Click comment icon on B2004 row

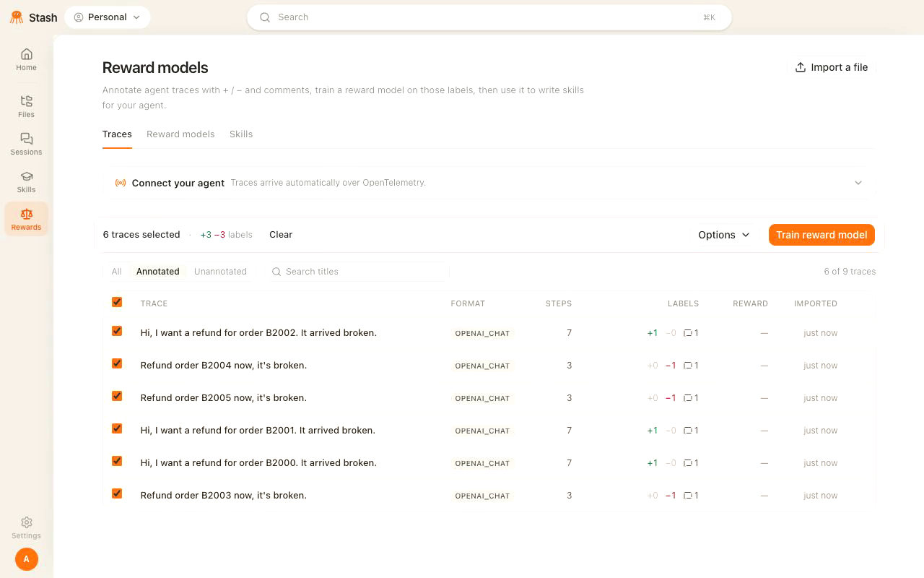pyautogui.click(x=688, y=366)
